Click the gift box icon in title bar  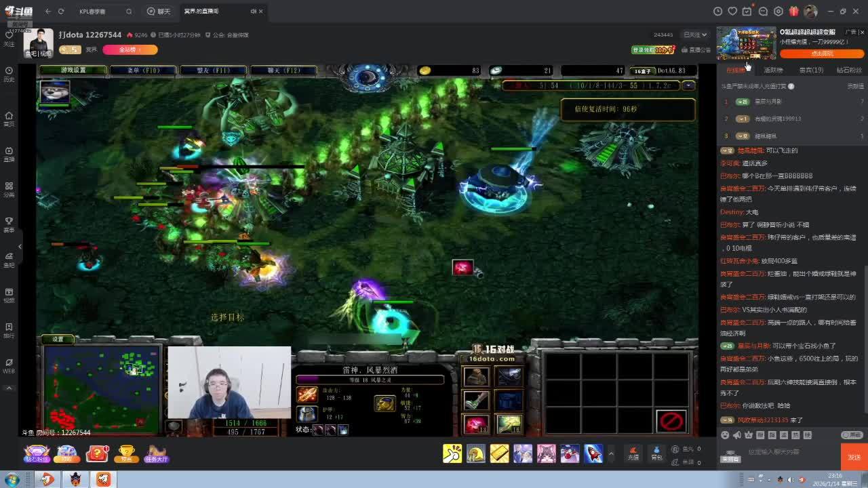click(793, 12)
